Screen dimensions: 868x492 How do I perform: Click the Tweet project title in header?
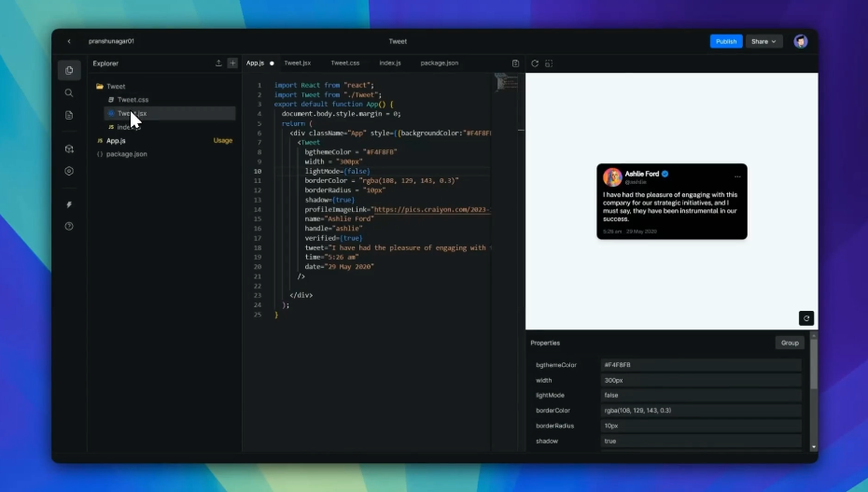[398, 41]
